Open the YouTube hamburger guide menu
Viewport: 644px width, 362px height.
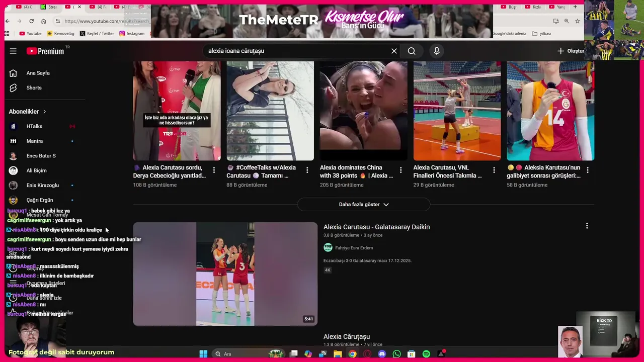coord(13,51)
